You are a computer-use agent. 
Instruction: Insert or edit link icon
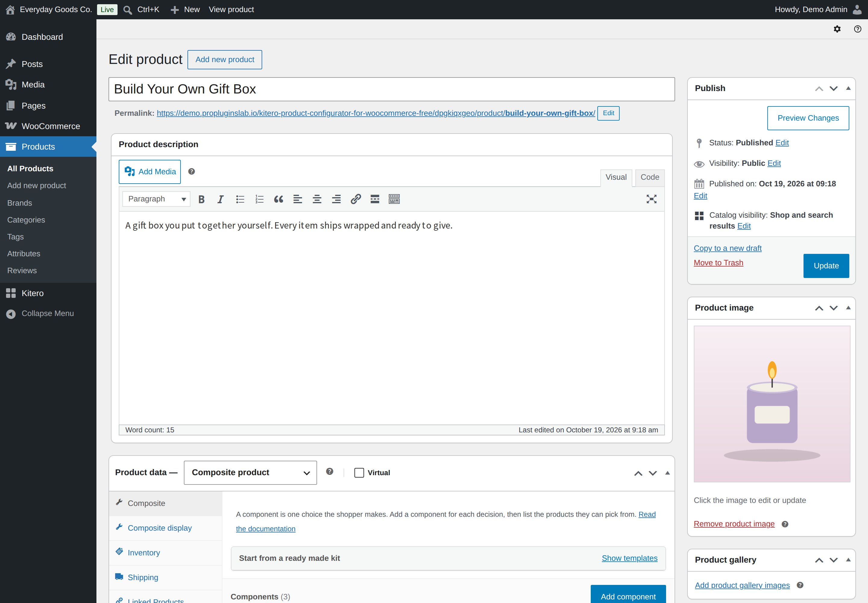click(356, 199)
